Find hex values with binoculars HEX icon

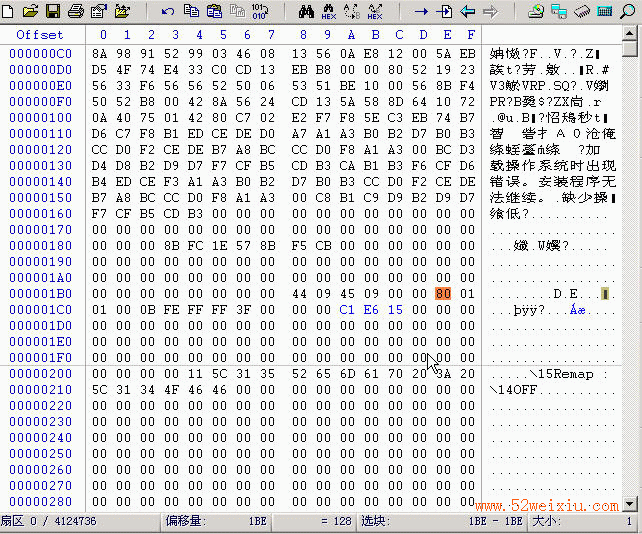pos(328,11)
